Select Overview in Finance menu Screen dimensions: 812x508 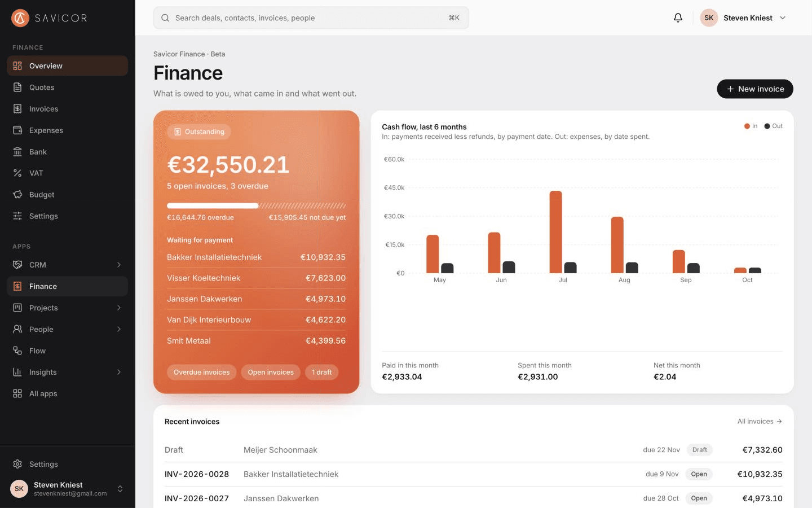tap(67, 66)
